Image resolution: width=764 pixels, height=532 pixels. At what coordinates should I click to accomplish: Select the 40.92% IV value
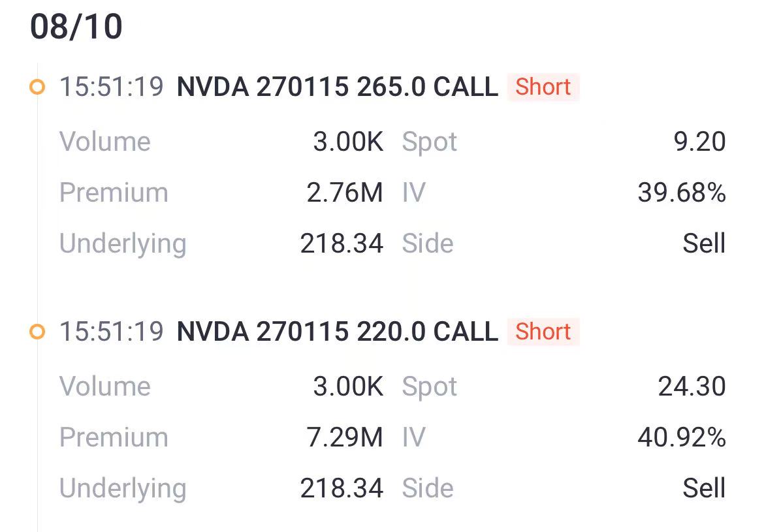(682, 437)
